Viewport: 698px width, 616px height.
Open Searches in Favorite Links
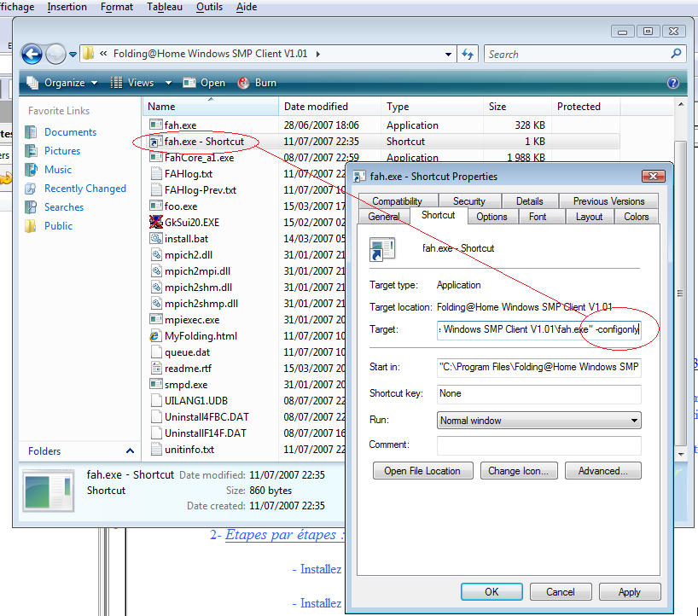[64, 207]
